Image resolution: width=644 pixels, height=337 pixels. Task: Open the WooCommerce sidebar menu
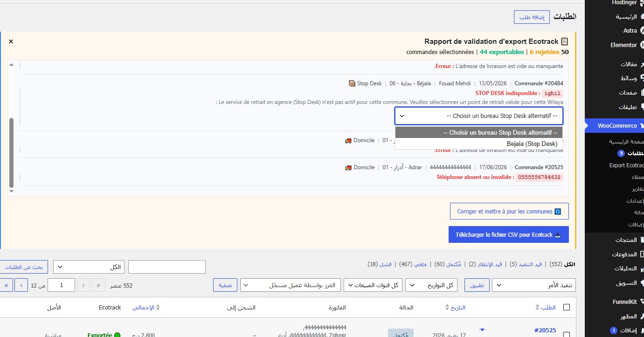615,126
